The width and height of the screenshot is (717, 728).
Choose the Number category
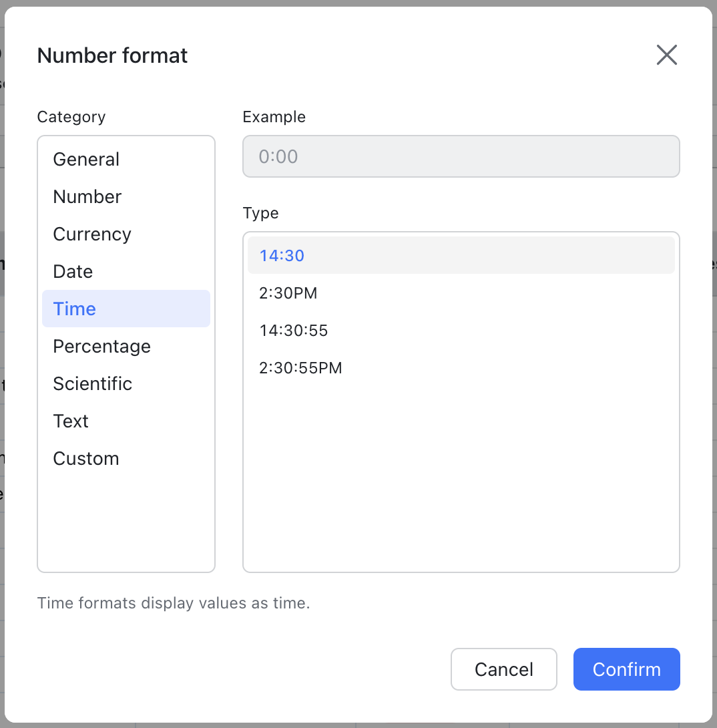click(x=87, y=196)
